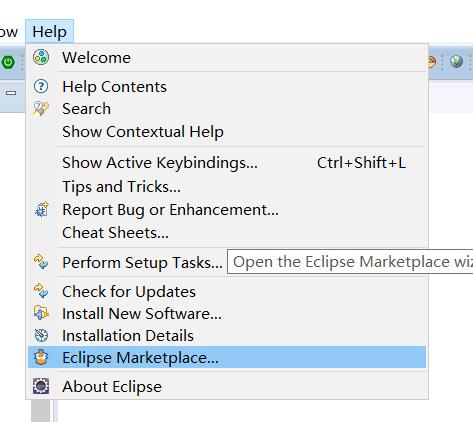Click the globe toolbar icon

[x=456, y=61]
